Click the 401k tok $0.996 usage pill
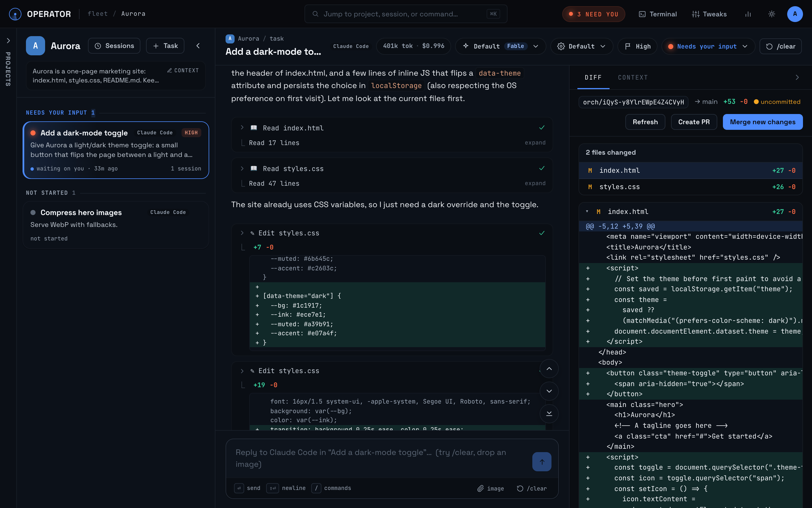Image resolution: width=812 pixels, height=508 pixels. 413,46
